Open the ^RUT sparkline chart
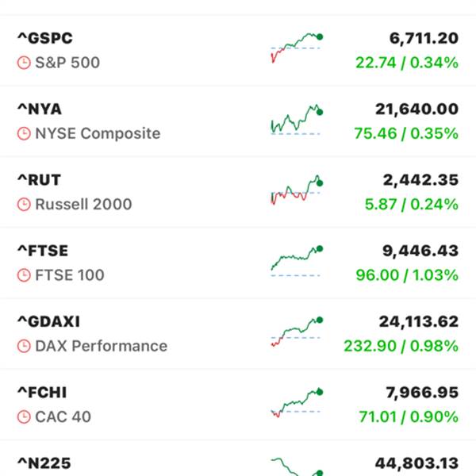This screenshot has height=476, width=476. (296, 190)
